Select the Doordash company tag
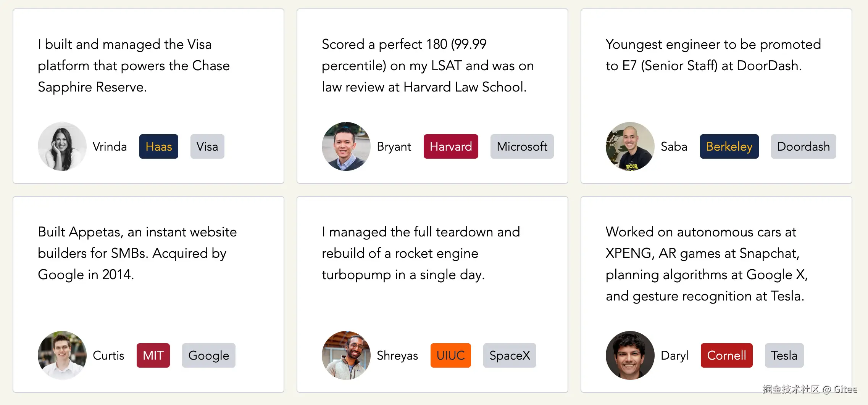The width and height of the screenshot is (868, 405). point(803,146)
